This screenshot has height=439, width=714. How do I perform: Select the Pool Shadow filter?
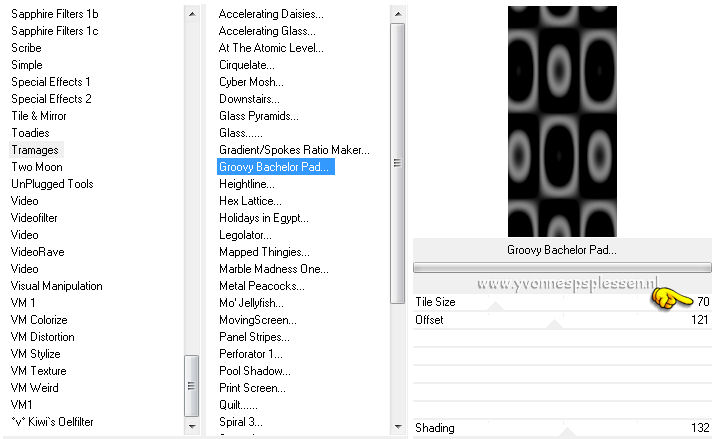255,371
